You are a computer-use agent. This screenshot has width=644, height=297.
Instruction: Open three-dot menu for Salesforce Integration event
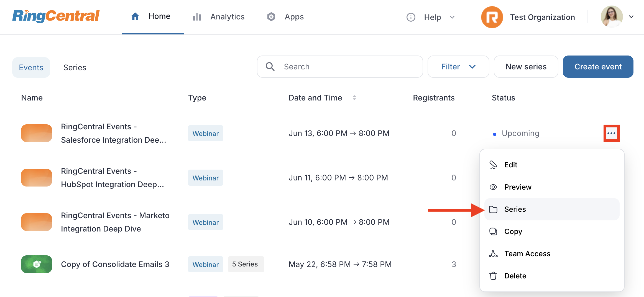pos(612,133)
